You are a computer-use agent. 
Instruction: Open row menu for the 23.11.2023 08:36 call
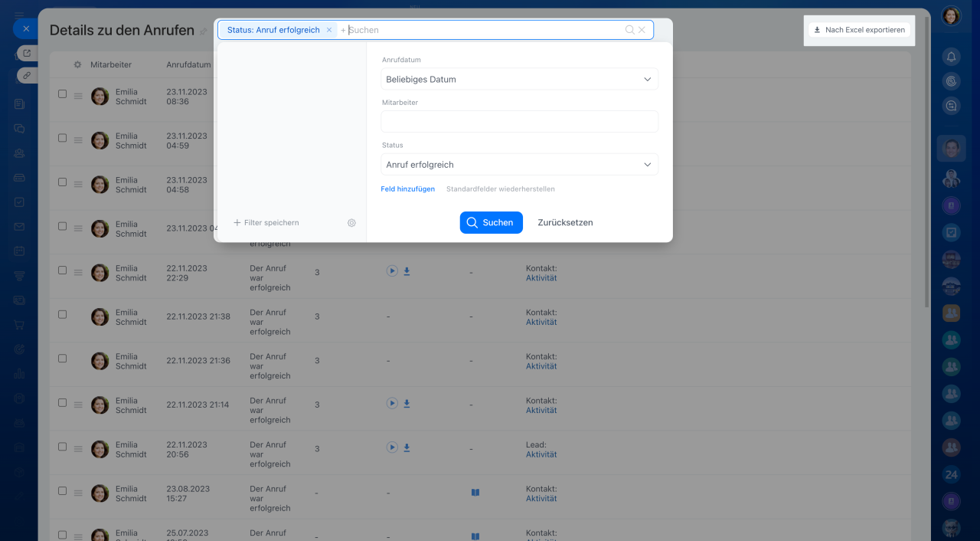pos(77,96)
